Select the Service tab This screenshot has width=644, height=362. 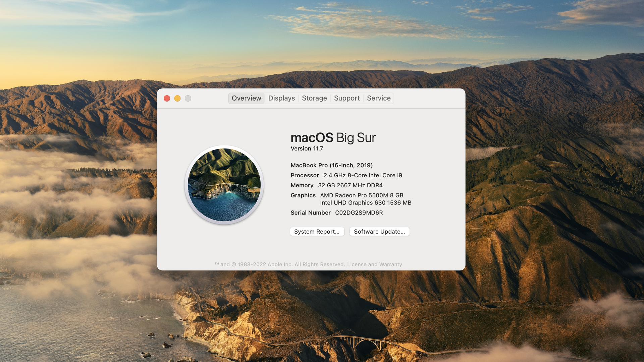(x=379, y=98)
